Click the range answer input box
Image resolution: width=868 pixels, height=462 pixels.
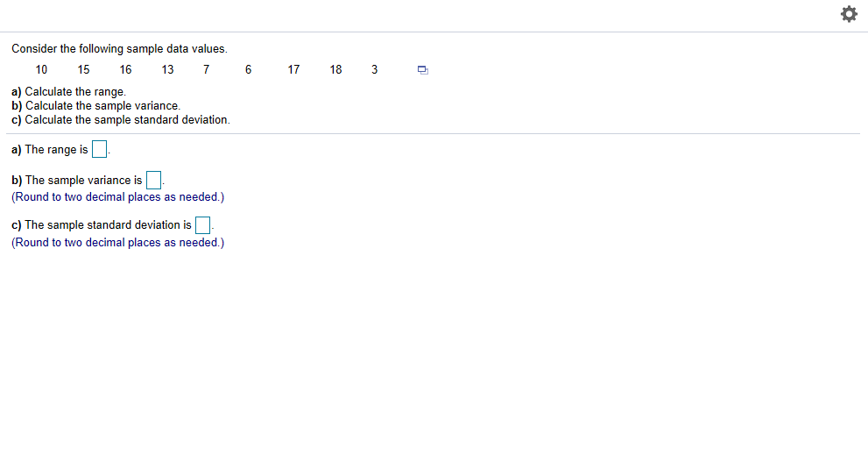(99, 149)
